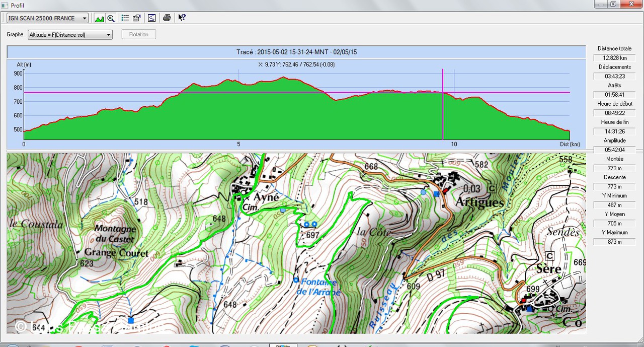Image resolution: width=644 pixels, height=347 pixels.
Task: Click the Y Maximum value box
Action: click(614, 242)
